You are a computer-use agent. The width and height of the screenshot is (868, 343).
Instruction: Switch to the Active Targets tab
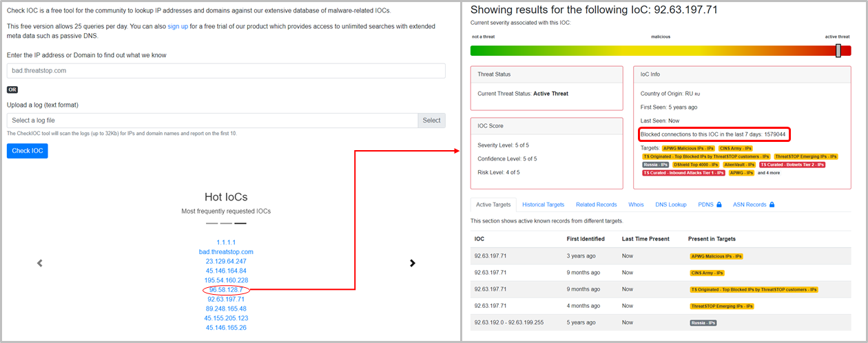[493, 205]
